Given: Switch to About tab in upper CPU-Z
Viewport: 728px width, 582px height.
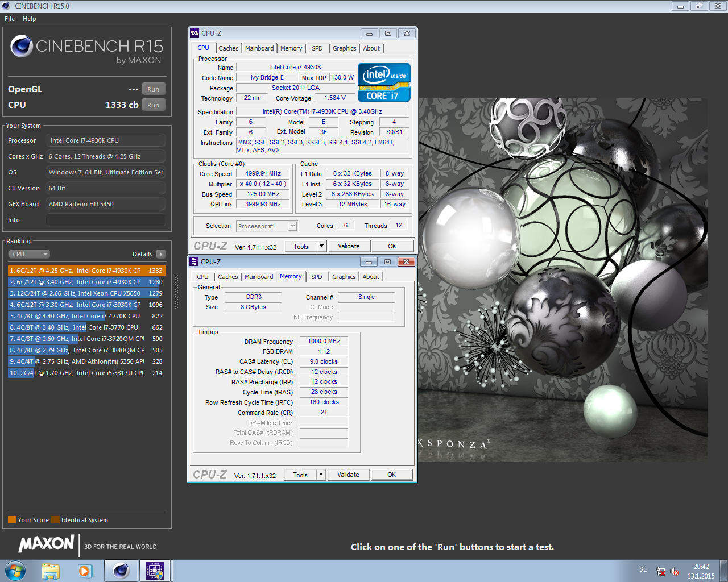Looking at the screenshot, I should click(371, 49).
